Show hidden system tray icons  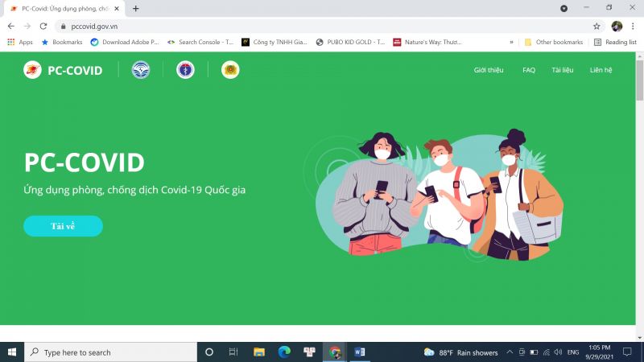[510, 352]
